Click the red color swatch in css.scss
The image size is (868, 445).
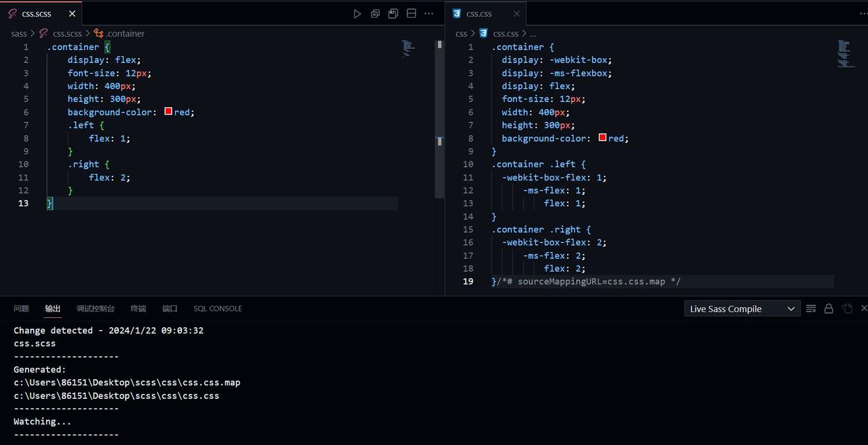tap(168, 112)
